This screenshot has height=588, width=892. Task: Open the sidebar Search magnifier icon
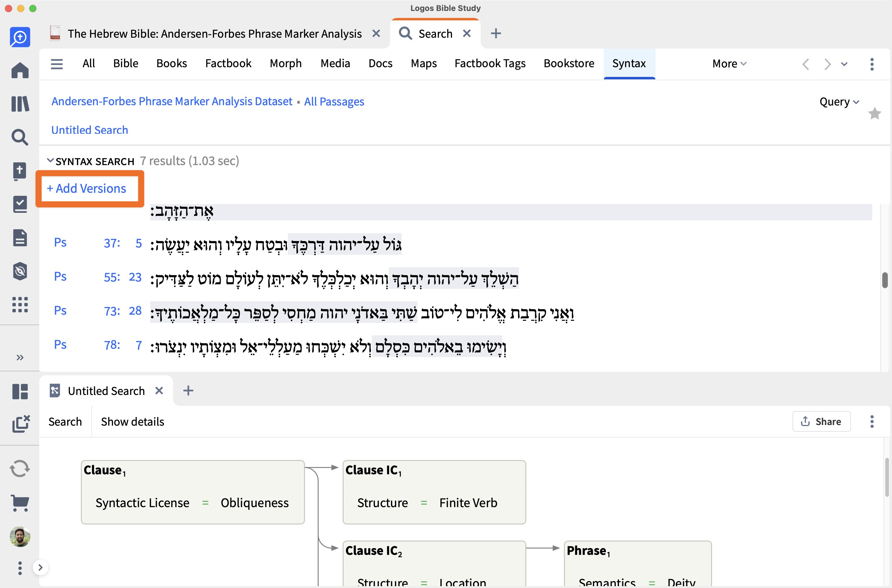(20, 137)
